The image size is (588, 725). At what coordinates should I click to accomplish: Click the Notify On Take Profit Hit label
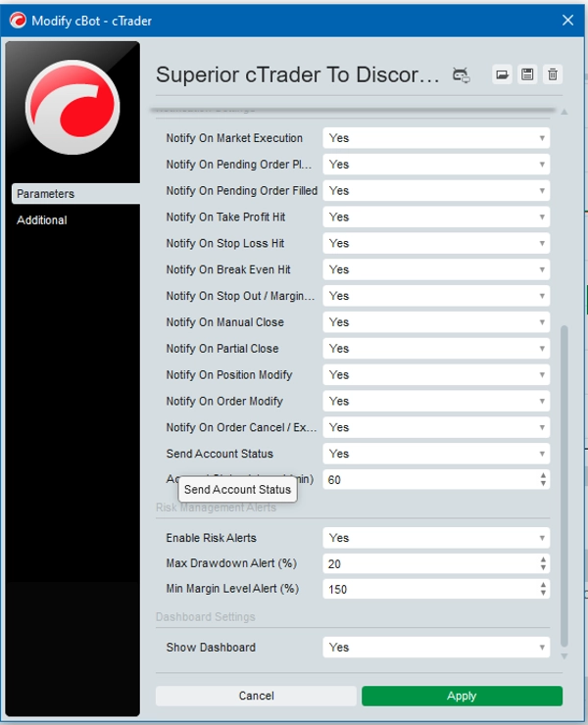(x=225, y=217)
